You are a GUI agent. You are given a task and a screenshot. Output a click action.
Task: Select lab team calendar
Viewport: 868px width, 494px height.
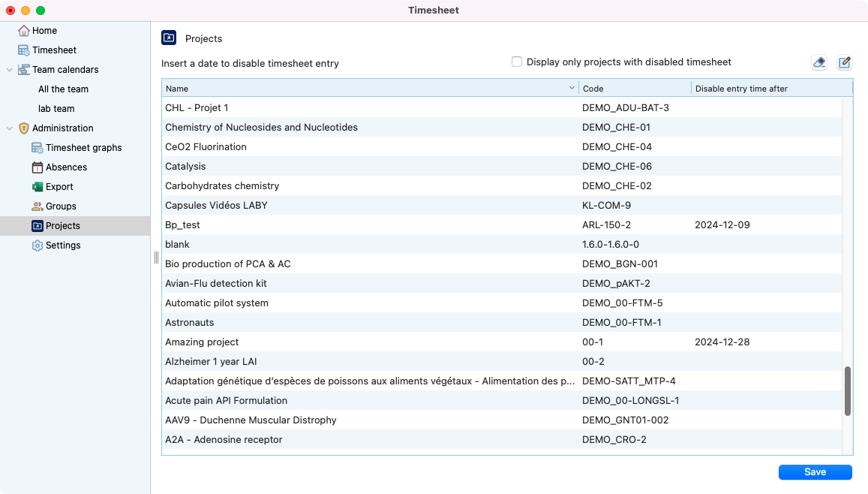(56, 109)
